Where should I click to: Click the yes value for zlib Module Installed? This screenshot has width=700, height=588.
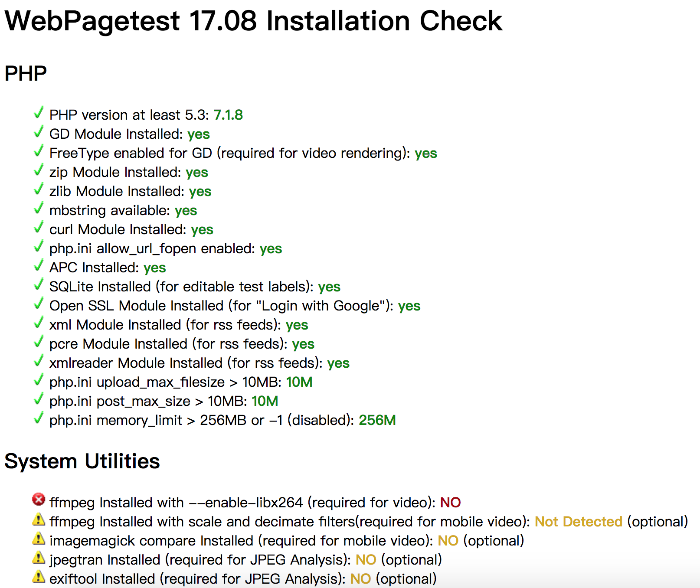(200, 192)
